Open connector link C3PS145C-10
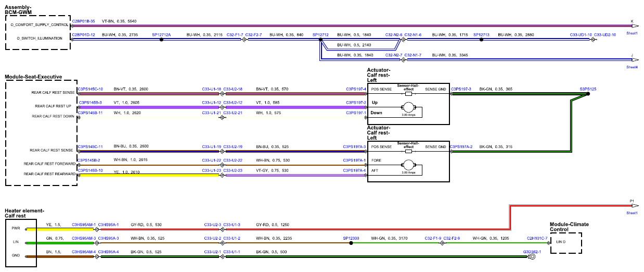 (91, 89)
